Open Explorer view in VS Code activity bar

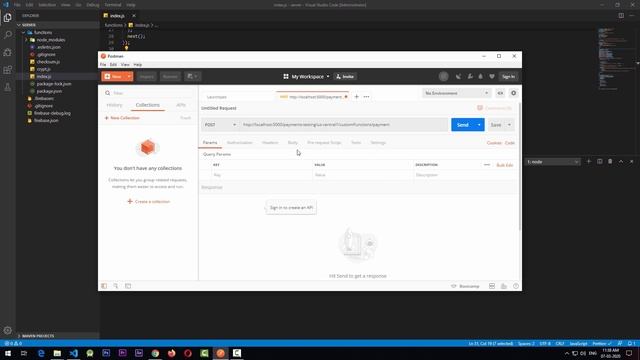click(7, 18)
